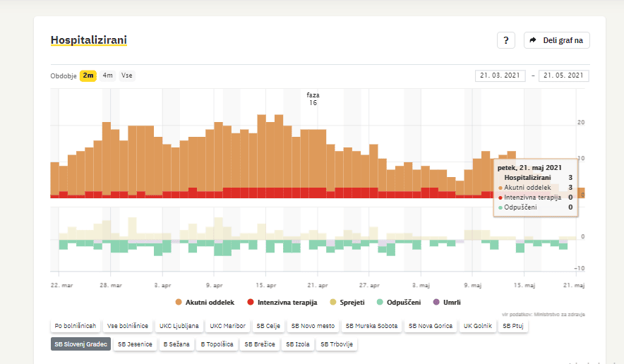Toggle Odpuščeni legend marker
Screen dimensions: 624x364
(380, 302)
